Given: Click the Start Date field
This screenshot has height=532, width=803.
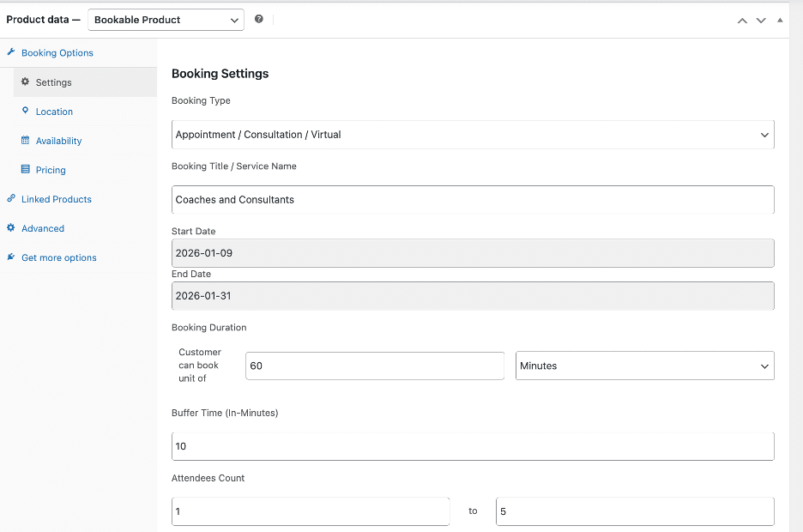Looking at the screenshot, I should [473, 253].
